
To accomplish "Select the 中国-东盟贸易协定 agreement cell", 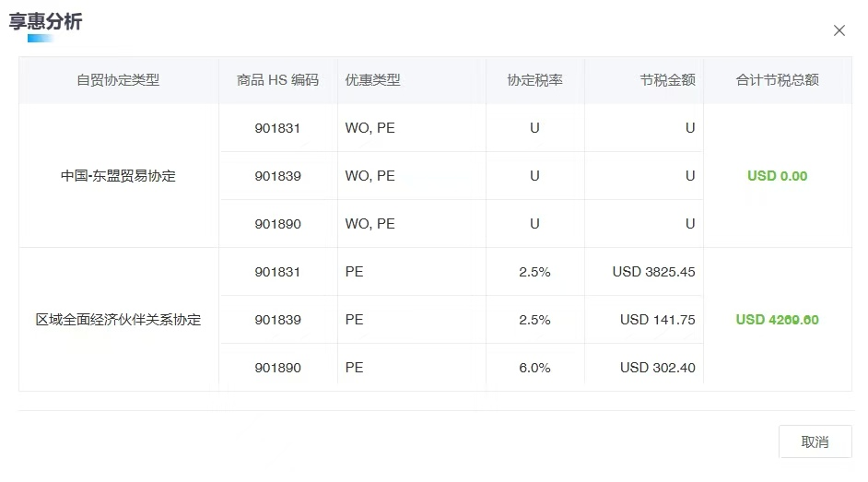I will (118, 176).
